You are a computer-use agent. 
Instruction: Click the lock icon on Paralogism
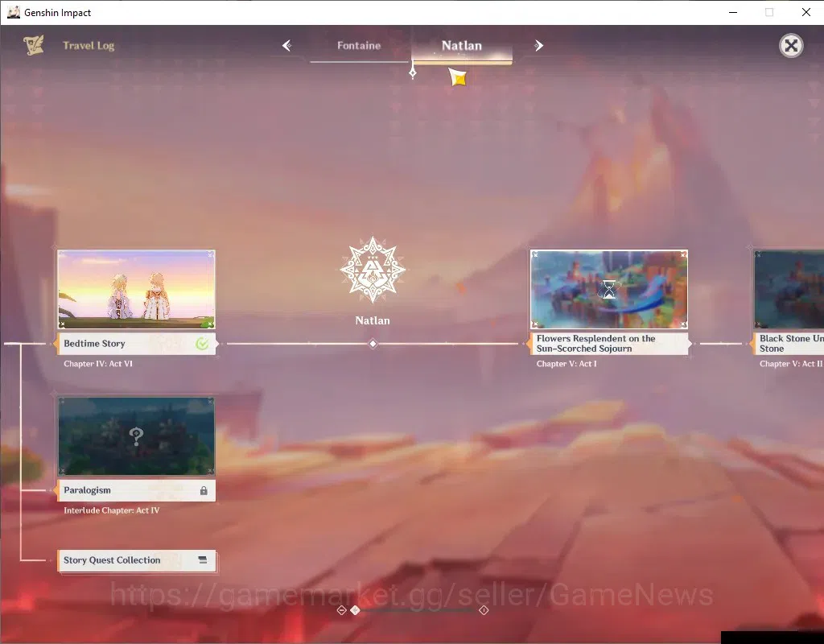[x=204, y=490]
